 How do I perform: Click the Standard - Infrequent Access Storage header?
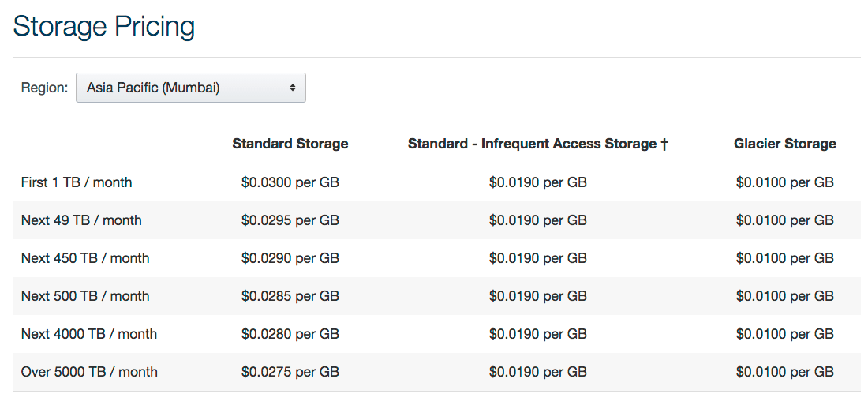532,144
